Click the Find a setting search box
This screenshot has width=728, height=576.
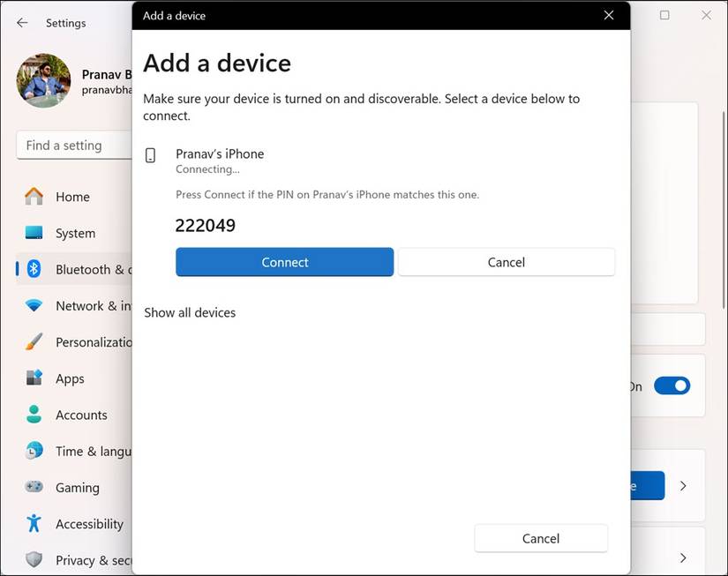(x=74, y=146)
